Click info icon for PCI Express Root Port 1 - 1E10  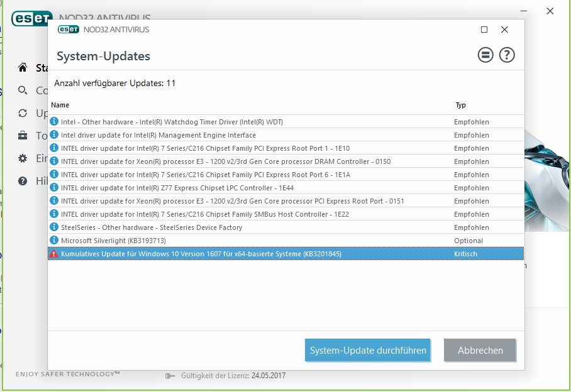54,148
